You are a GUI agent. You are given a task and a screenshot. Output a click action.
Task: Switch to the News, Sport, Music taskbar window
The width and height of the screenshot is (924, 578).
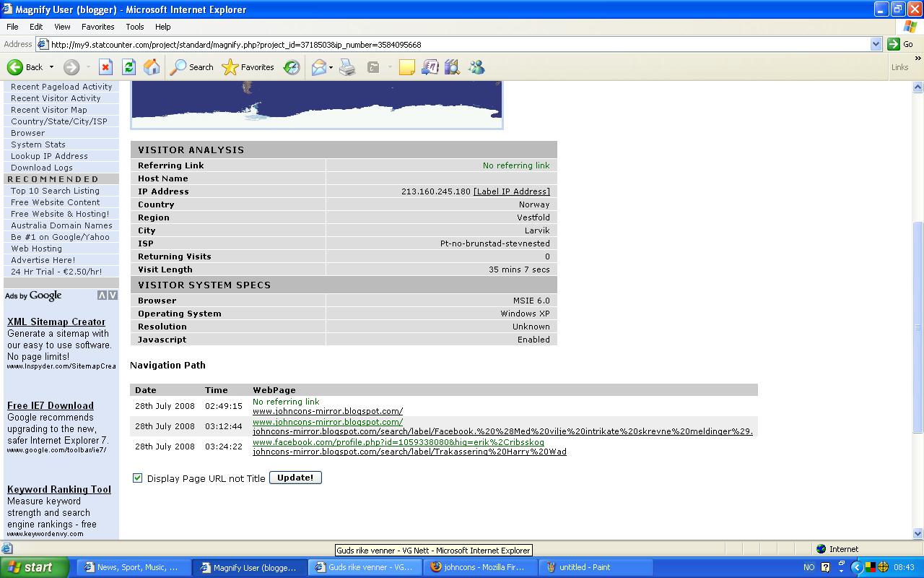click(134, 567)
